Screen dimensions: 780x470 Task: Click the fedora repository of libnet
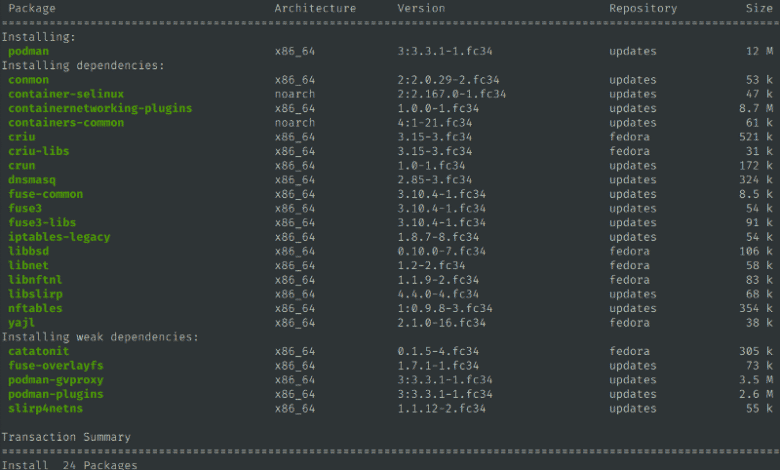[629, 266]
